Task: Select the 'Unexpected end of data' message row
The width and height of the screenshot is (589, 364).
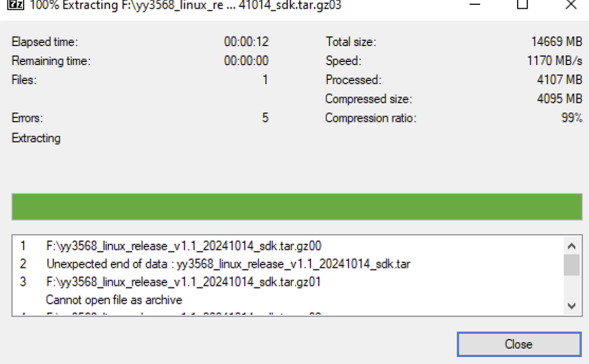Action: click(228, 264)
